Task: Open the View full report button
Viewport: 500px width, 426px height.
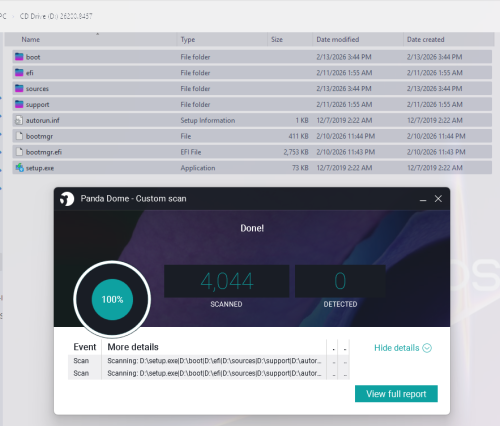Action: (396, 394)
